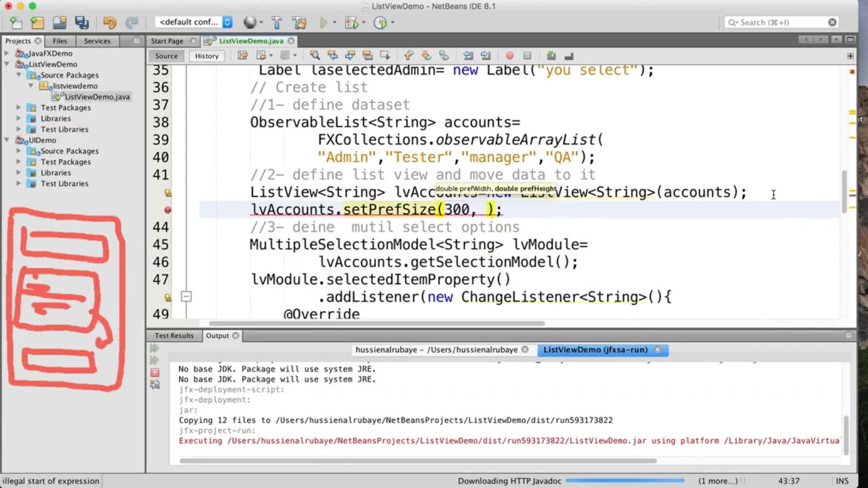Click the green Run Project icon

323,22
